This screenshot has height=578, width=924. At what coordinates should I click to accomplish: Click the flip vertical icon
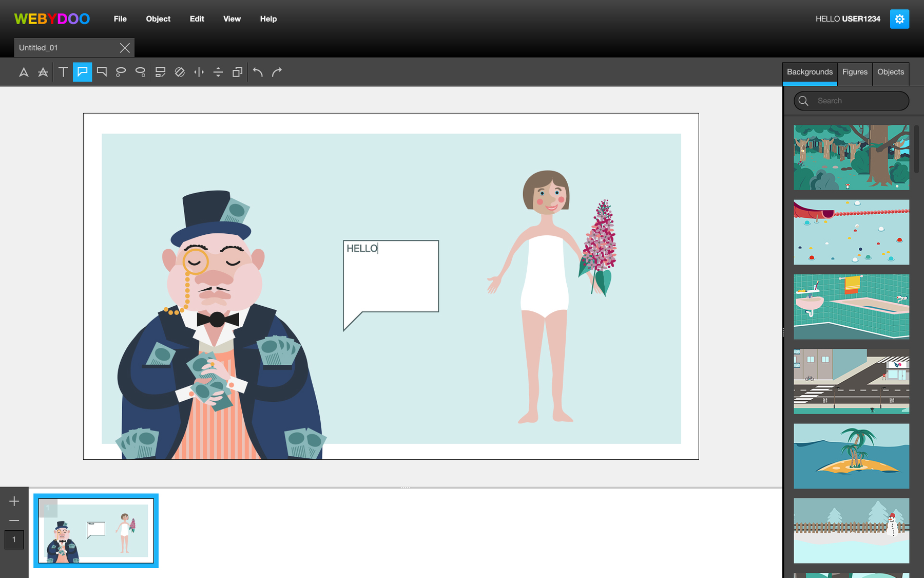[x=218, y=72]
